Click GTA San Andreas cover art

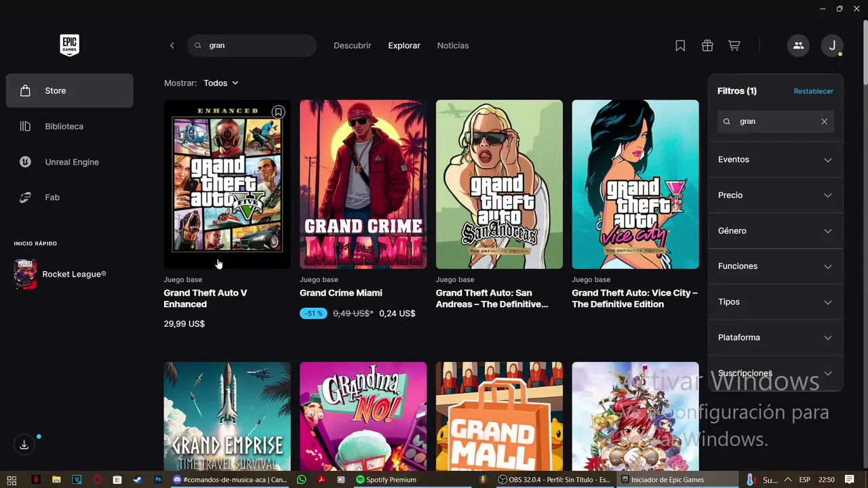(499, 184)
